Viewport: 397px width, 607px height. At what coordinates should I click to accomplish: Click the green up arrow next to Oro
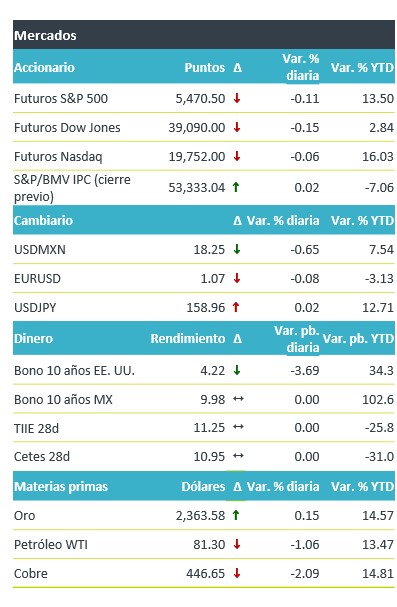[x=236, y=515]
